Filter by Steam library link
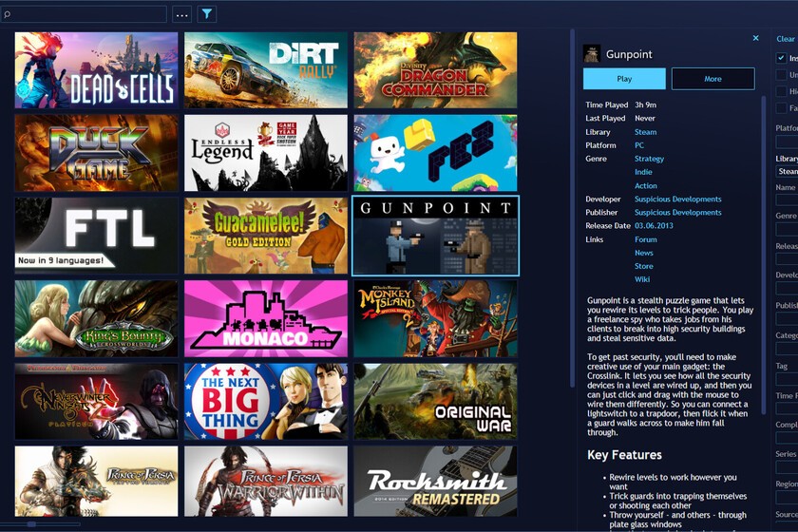The width and height of the screenshot is (798, 532). coord(645,132)
